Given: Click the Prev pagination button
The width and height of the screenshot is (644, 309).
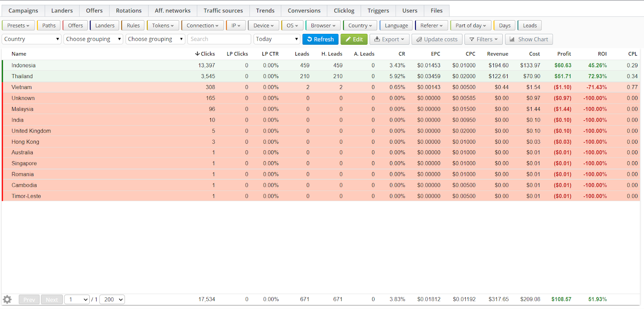Looking at the screenshot, I should coord(29,299).
